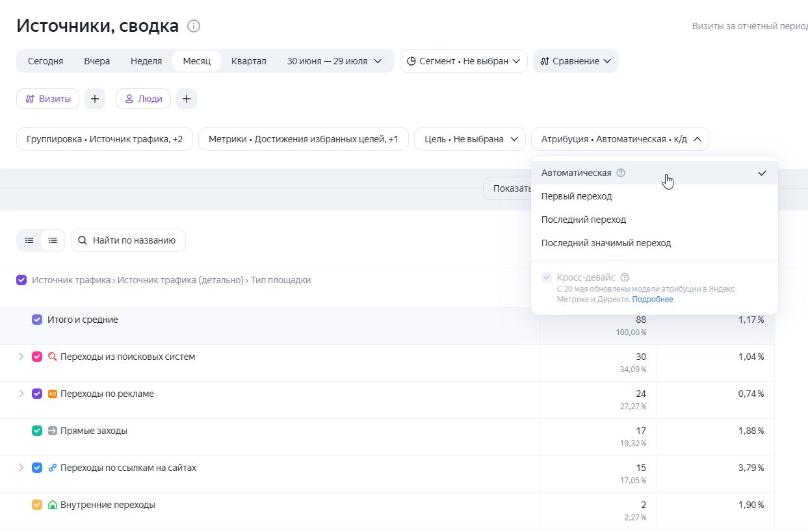Viewport: 808px width, 532px height.
Task: Switch to tree list view icon
Action: click(53, 240)
